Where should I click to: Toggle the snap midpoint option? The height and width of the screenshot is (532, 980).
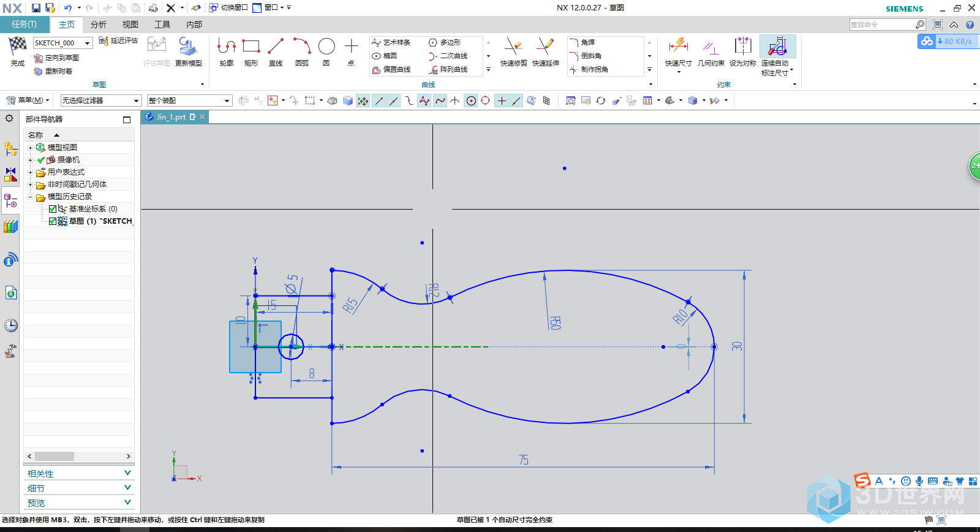(394, 101)
